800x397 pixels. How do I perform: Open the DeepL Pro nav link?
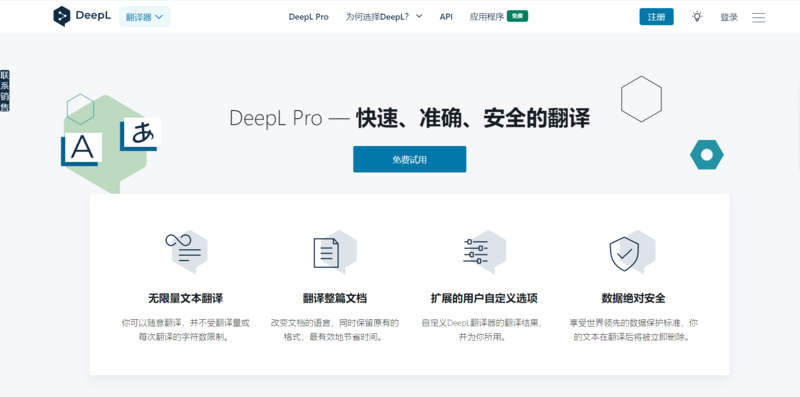pos(309,17)
